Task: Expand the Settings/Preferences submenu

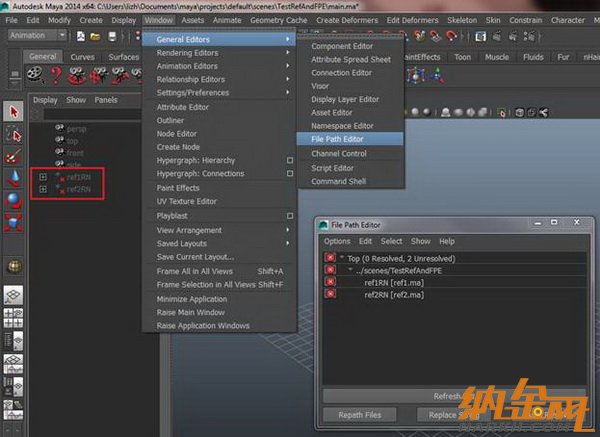Action: (220, 93)
